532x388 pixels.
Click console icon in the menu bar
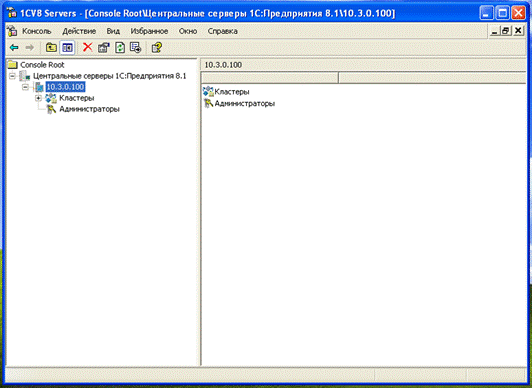pyautogui.click(x=12, y=31)
